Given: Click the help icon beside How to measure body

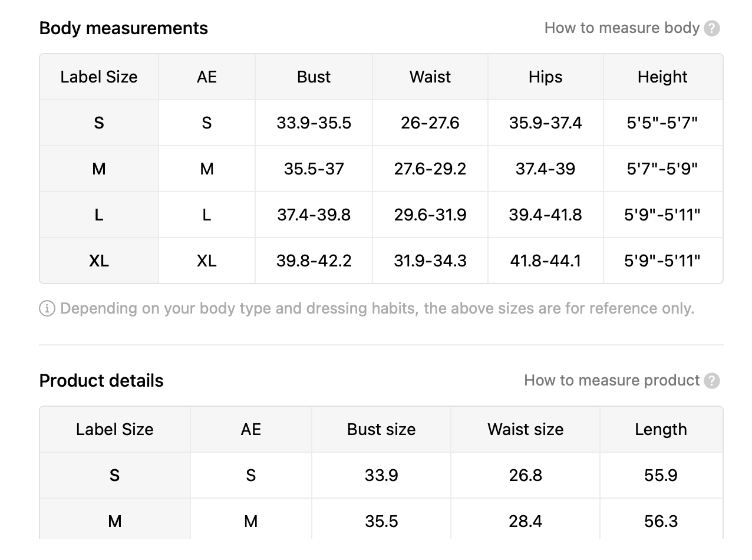Looking at the screenshot, I should (712, 28).
